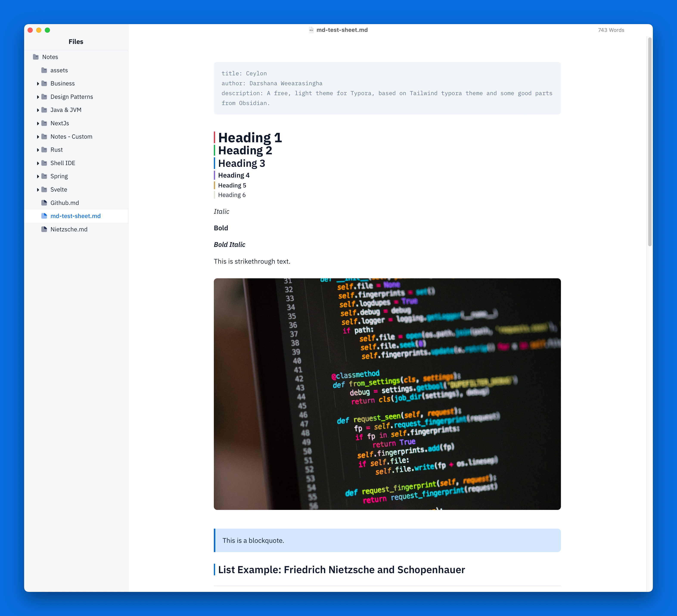Click the Files sidebar header
The height and width of the screenshot is (616, 677).
pyautogui.click(x=76, y=42)
